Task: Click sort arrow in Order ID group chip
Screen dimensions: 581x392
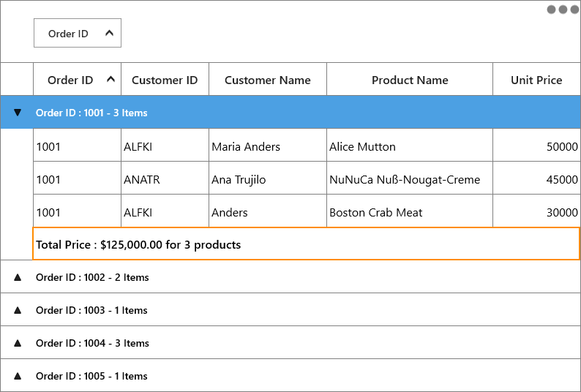Action: click(109, 33)
